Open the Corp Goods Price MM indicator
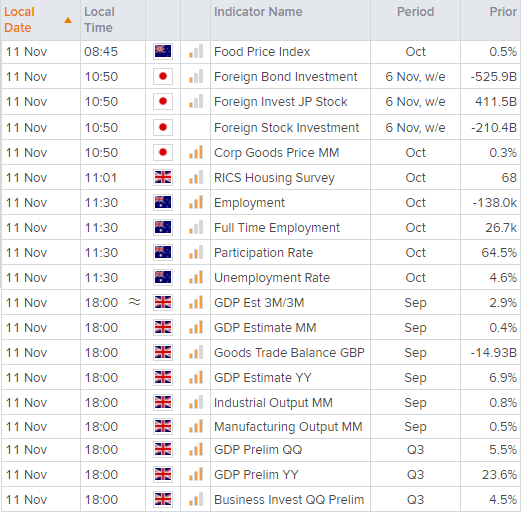 276,153
